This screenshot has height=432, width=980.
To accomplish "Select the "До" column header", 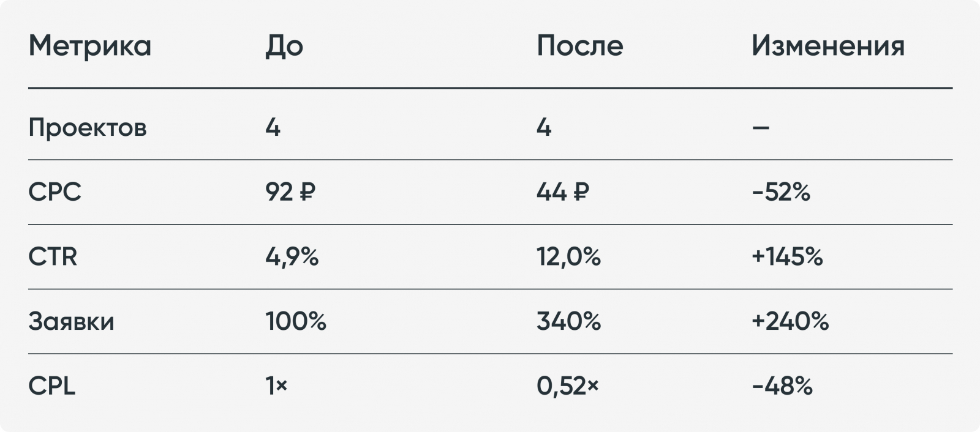I will (x=284, y=47).
